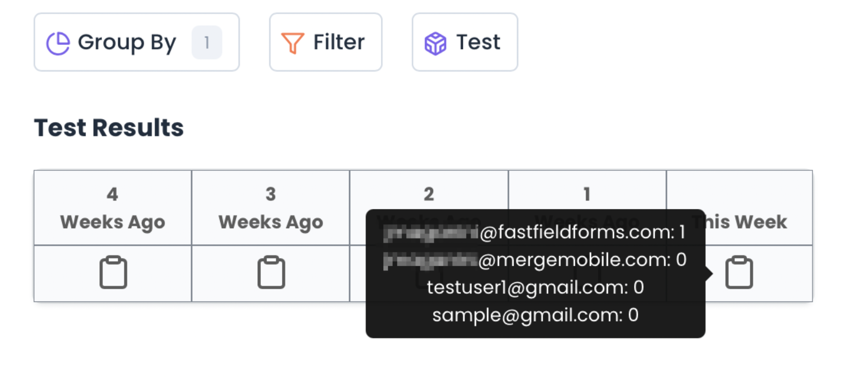Click the fastfieldforms.com tooltip entry

[x=535, y=232]
